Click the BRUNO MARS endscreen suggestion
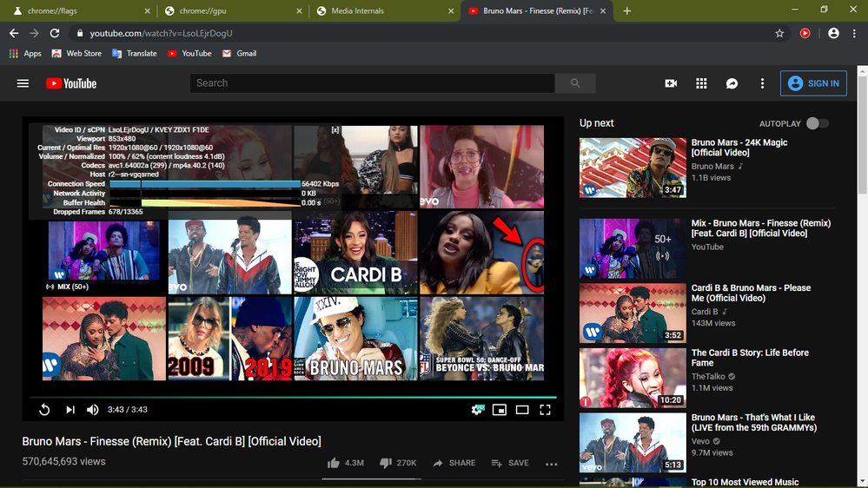This screenshot has width=868, height=488. point(355,339)
